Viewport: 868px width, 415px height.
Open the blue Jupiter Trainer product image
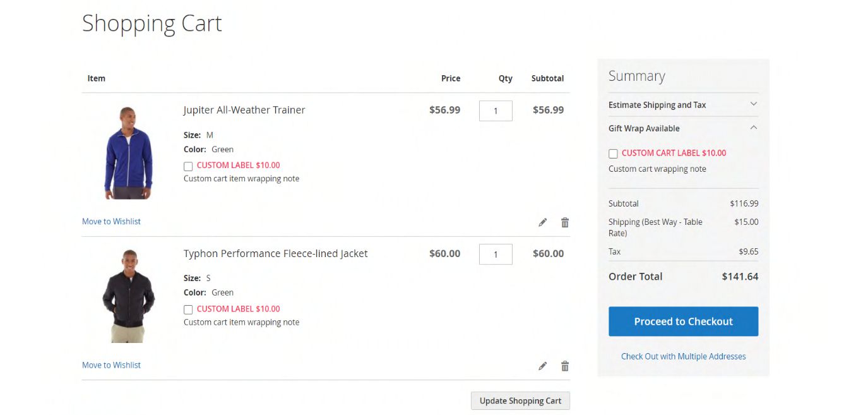pos(128,153)
